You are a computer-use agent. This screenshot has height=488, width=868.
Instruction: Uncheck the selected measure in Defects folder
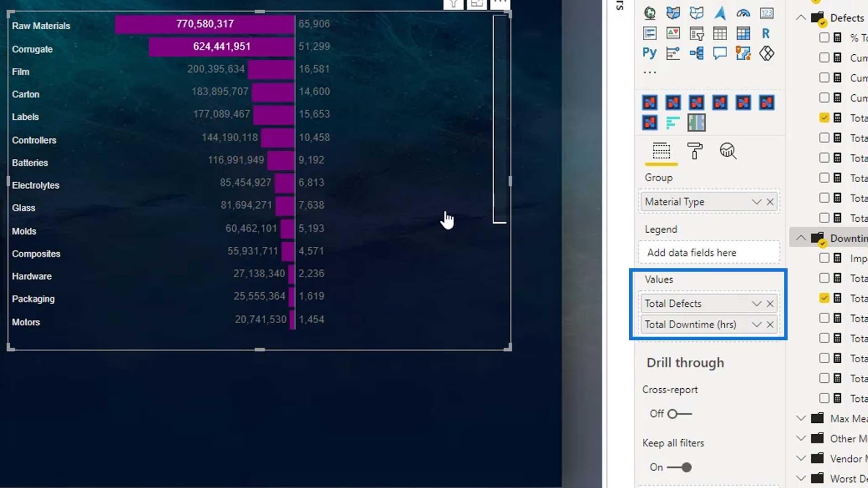(x=824, y=118)
